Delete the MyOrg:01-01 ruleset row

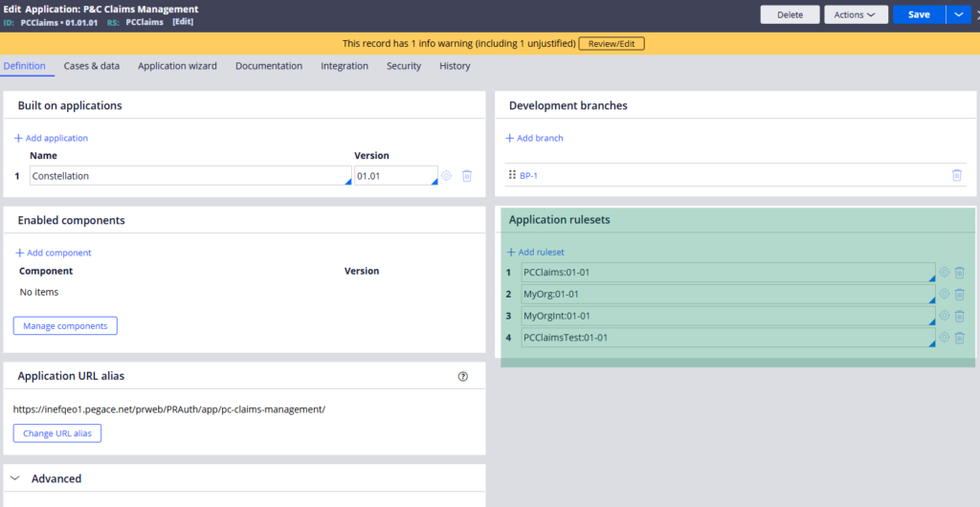click(x=960, y=294)
